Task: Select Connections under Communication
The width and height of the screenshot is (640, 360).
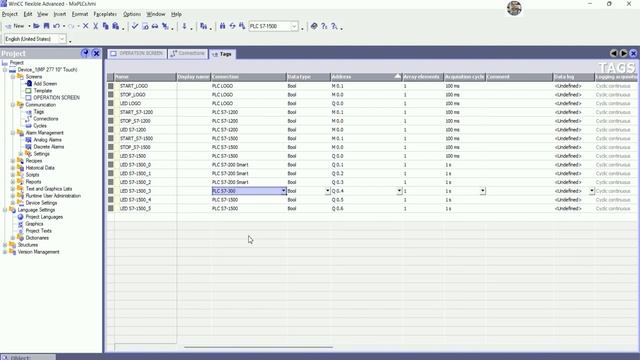Action: tap(46, 119)
